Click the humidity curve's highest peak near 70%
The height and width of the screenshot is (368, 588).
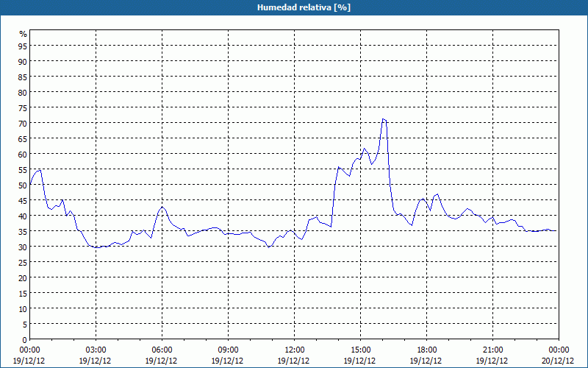coord(383,119)
